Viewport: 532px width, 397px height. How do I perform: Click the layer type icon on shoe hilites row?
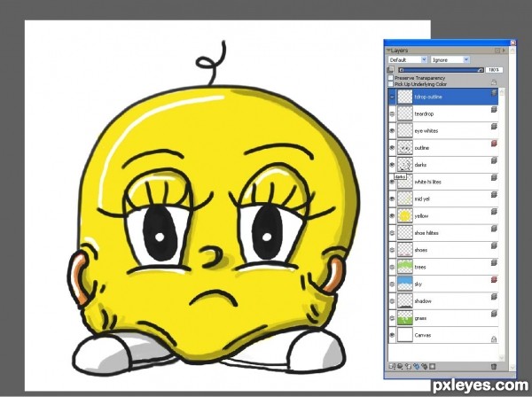coord(494,229)
